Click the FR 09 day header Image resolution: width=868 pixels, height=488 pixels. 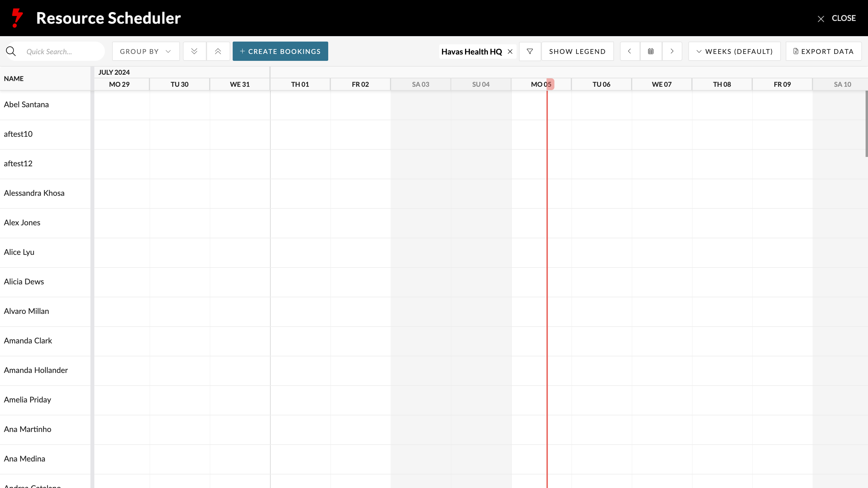pos(782,84)
